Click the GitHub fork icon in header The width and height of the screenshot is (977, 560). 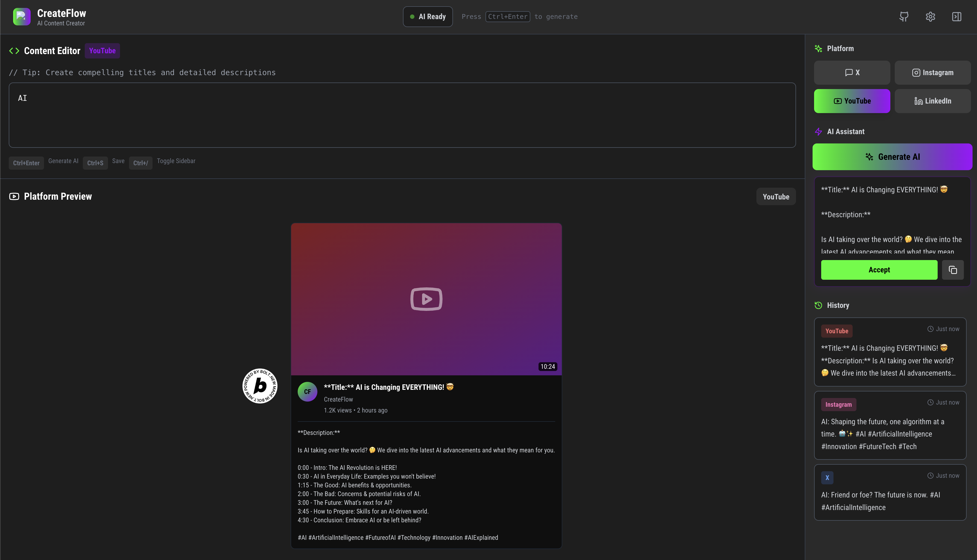coord(904,17)
